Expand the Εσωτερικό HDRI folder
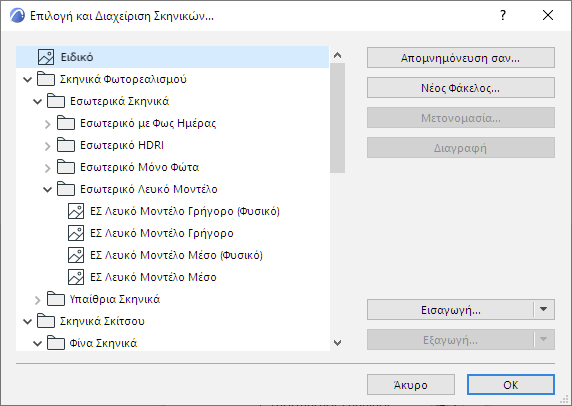572x406 pixels. (x=48, y=146)
